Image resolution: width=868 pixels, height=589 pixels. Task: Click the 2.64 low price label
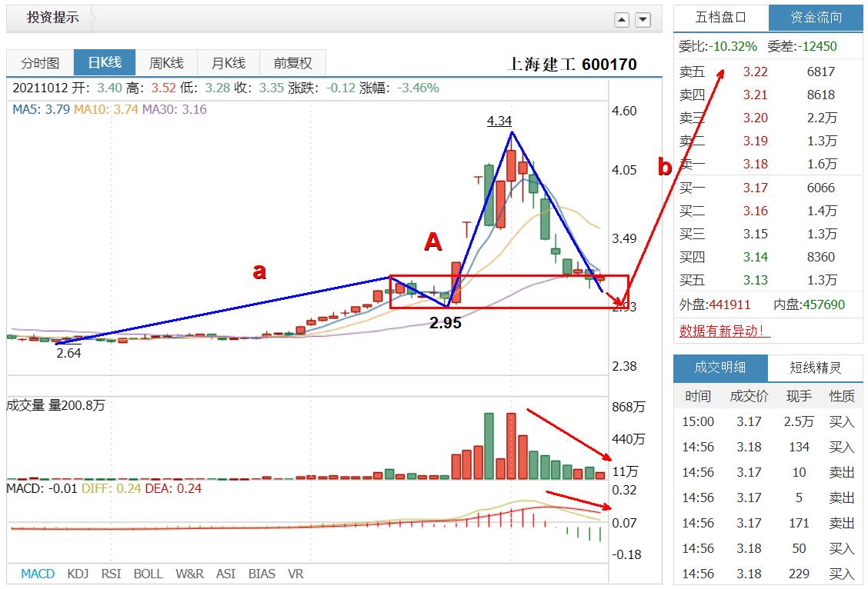click(x=68, y=353)
